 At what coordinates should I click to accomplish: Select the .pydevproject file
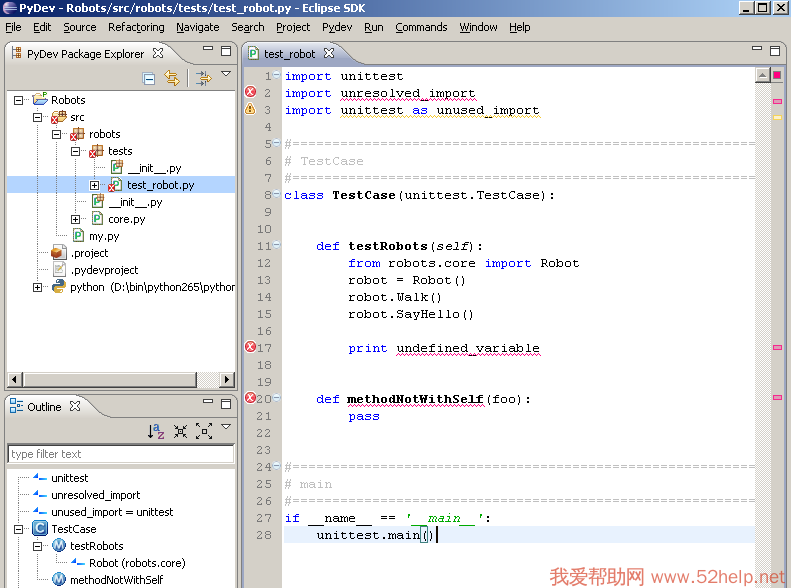coord(104,270)
